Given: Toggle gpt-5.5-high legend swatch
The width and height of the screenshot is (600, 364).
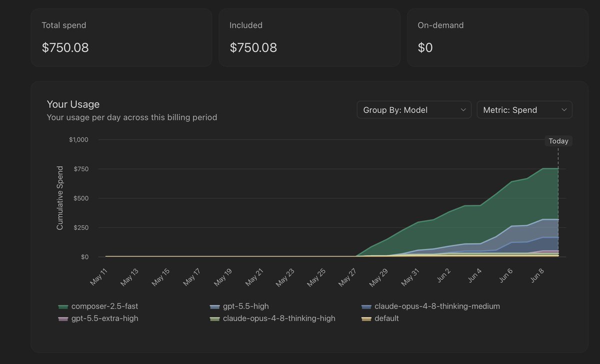Looking at the screenshot, I should (x=214, y=306).
